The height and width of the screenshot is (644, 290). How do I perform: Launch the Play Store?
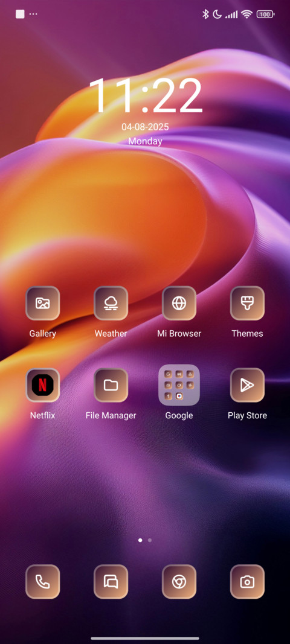click(247, 385)
